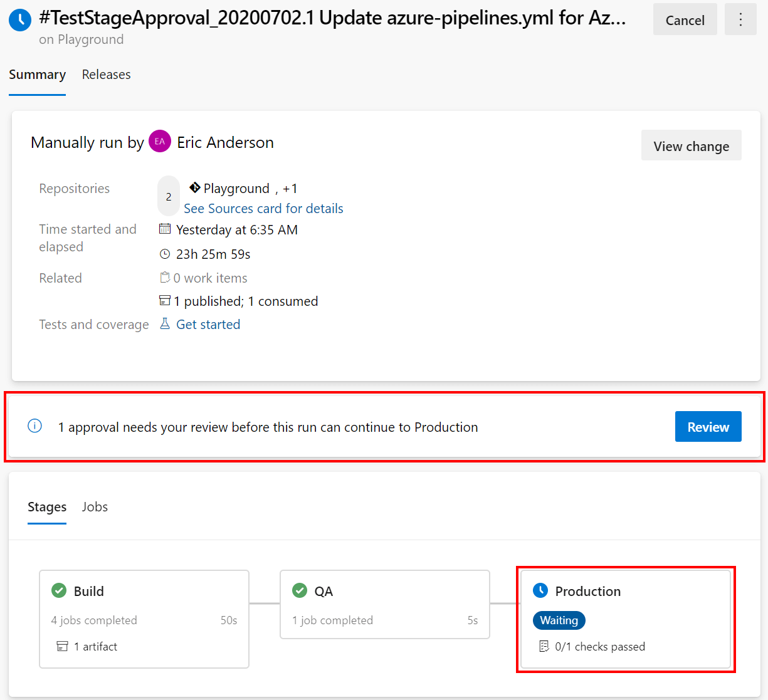Click the View change button
Image resolution: width=768 pixels, height=700 pixels.
pos(691,145)
